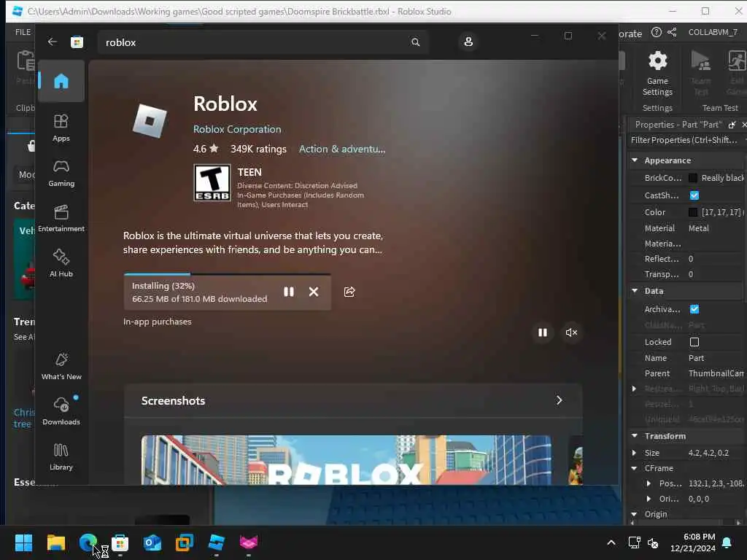Enable the Locked checkbox

[694, 342]
